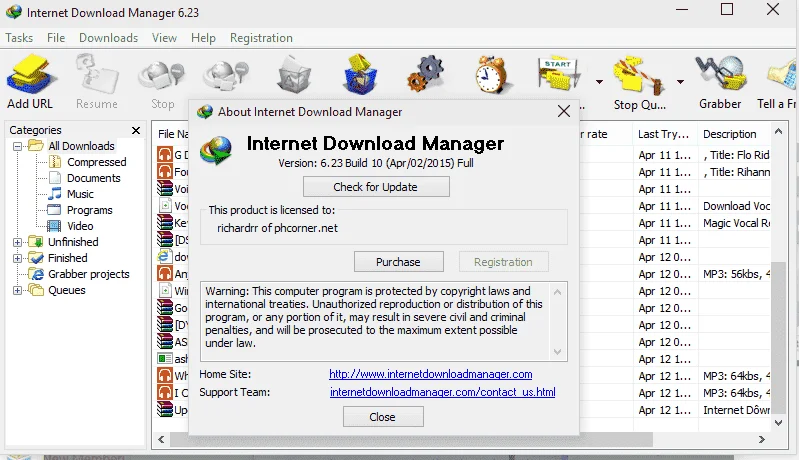This screenshot has width=799, height=460.
Task: Click the Purchase button
Action: pyautogui.click(x=398, y=262)
